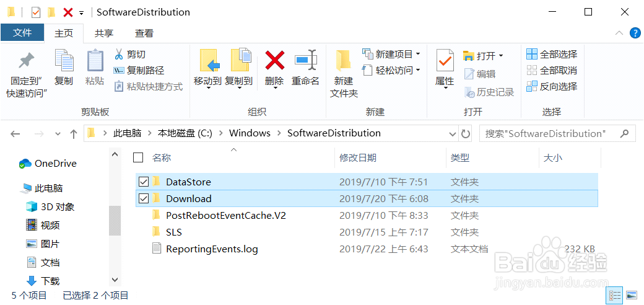
Task: Select the ReportingEvents.log file
Action: 367,249
